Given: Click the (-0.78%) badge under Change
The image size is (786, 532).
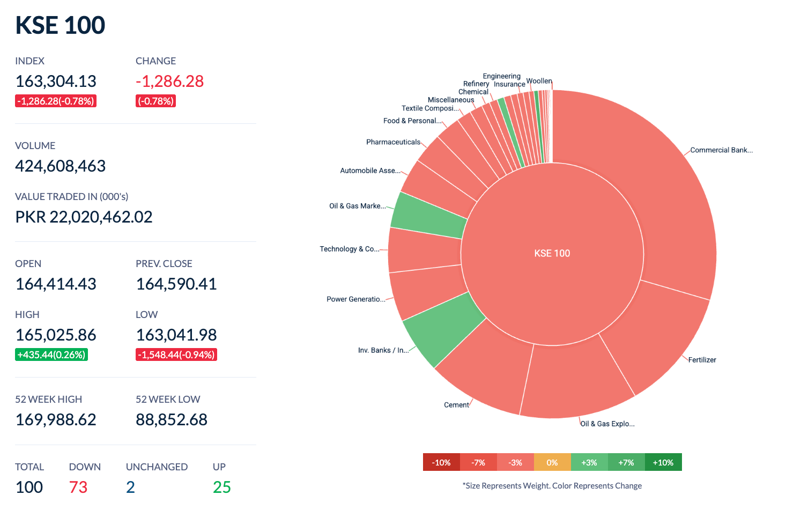Looking at the screenshot, I should (155, 101).
